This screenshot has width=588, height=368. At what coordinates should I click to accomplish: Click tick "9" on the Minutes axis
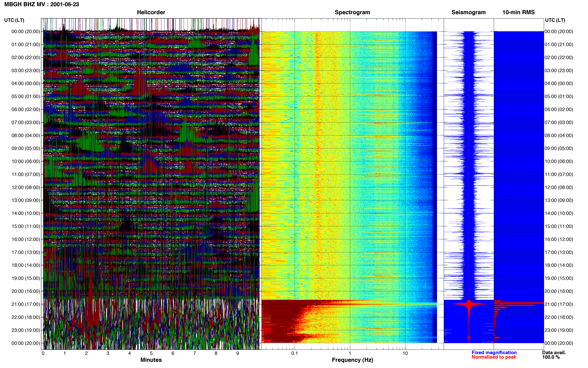pyautogui.click(x=238, y=353)
